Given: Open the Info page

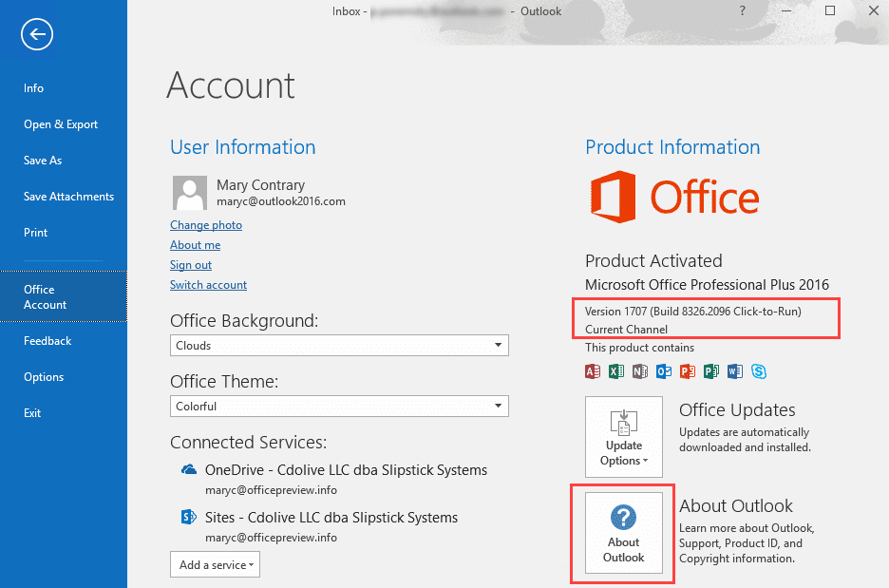Looking at the screenshot, I should [33, 88].
